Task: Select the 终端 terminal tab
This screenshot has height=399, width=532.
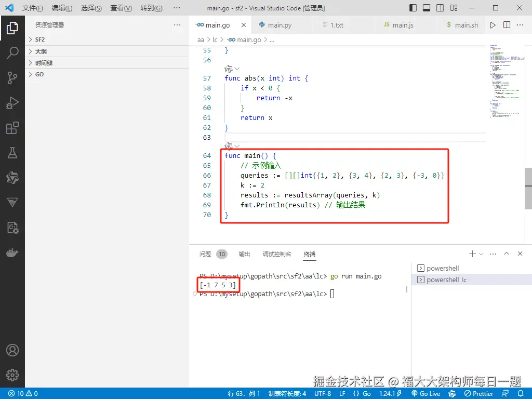Action: coord(310,254)
